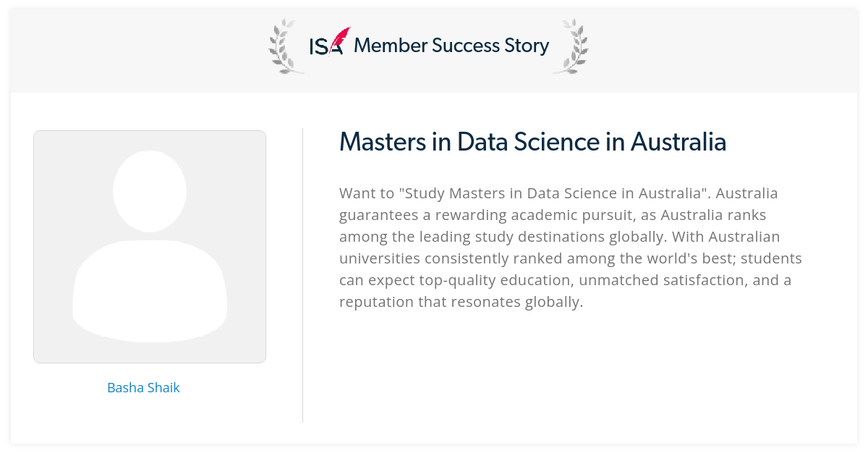Click the vertical divider beside the avatar
This screenshot has width=868, height=456.
[302, 275]
